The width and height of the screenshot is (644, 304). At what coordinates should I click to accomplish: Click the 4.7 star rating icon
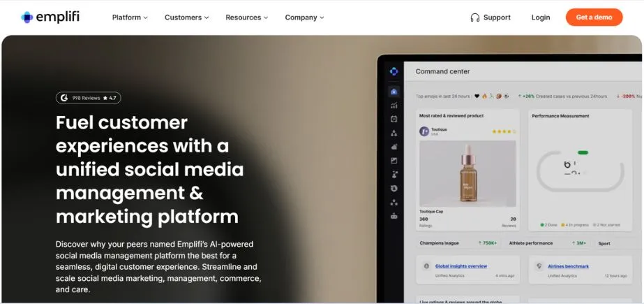tap(105, 98)
